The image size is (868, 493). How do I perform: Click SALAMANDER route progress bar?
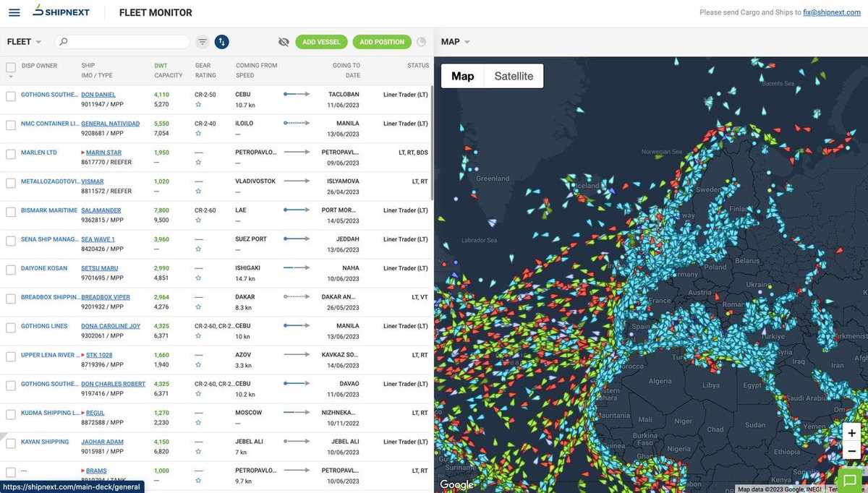click(x=297, y=210)
